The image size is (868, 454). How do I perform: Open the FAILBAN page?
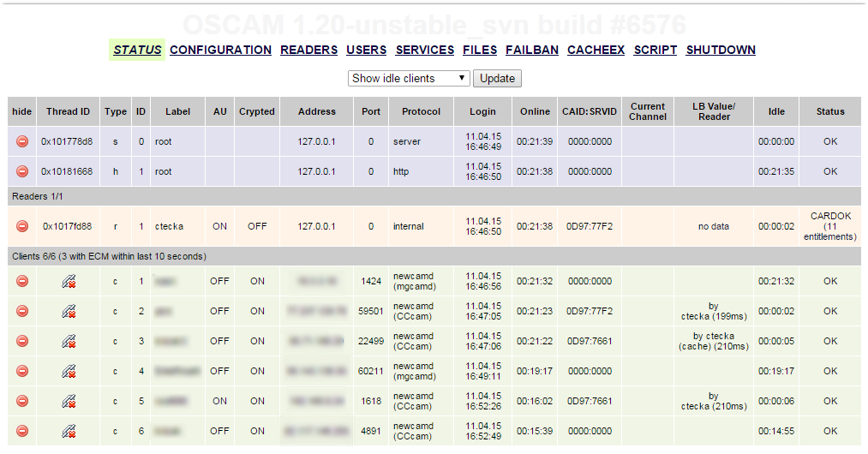[532, 50]
